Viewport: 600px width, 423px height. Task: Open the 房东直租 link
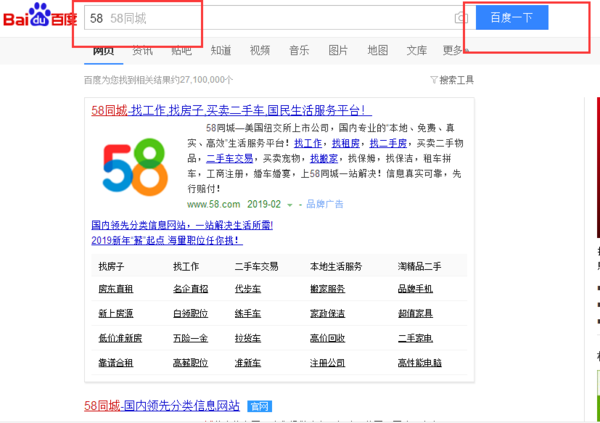[x=116, y=289]
